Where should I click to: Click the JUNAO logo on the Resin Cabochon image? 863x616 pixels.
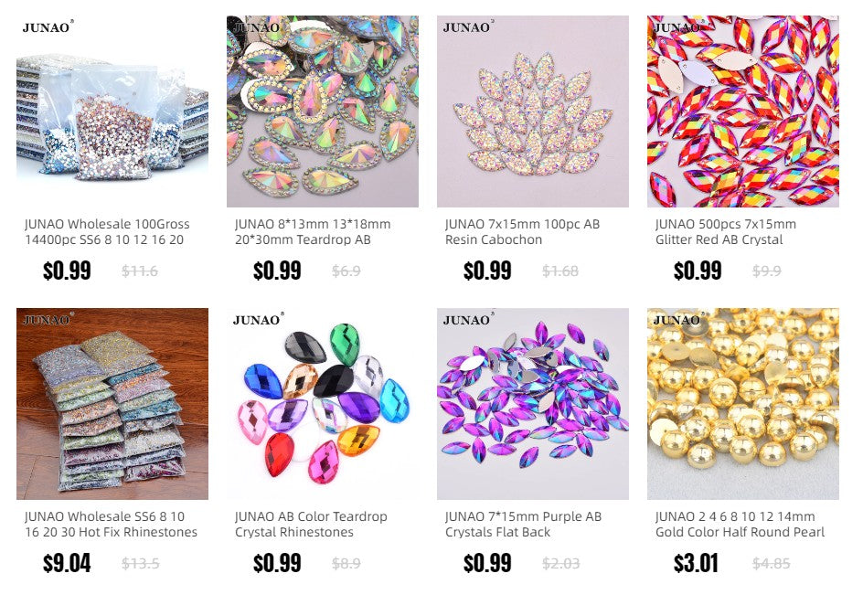pyautogui.click(x=469, y=27)
